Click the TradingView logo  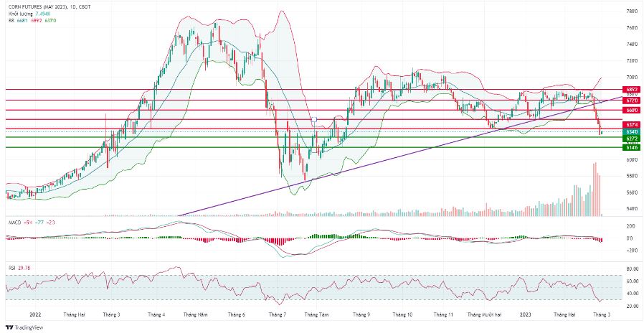pyautogui.click(x=24, y=328)
